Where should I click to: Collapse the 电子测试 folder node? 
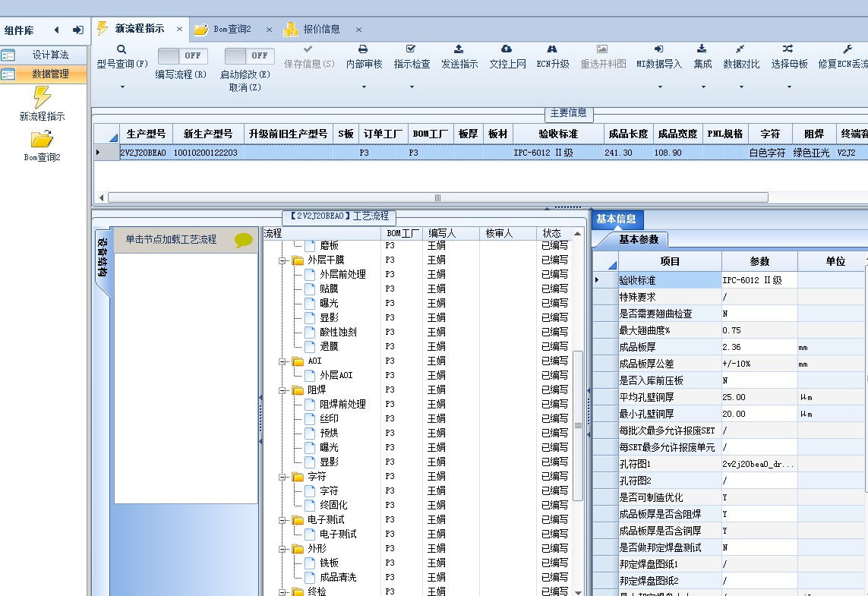coord(282,520)
